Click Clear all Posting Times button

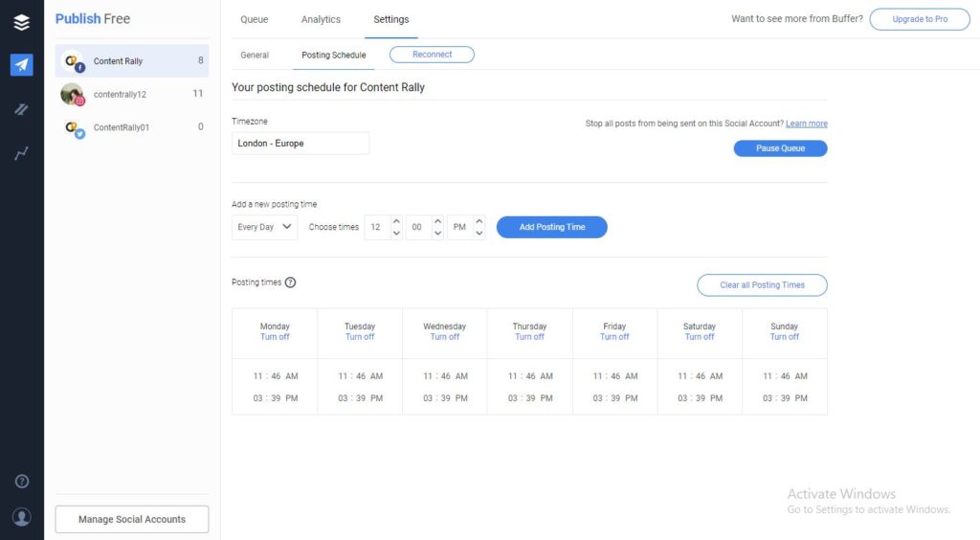[762, 285]
